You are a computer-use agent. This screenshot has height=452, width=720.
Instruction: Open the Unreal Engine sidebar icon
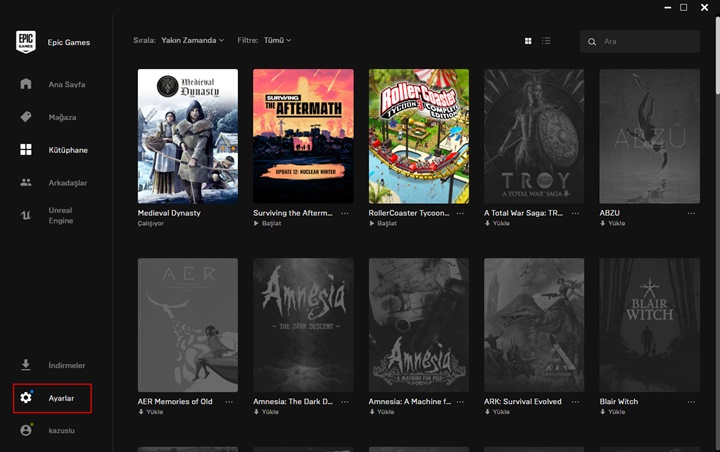26,215
